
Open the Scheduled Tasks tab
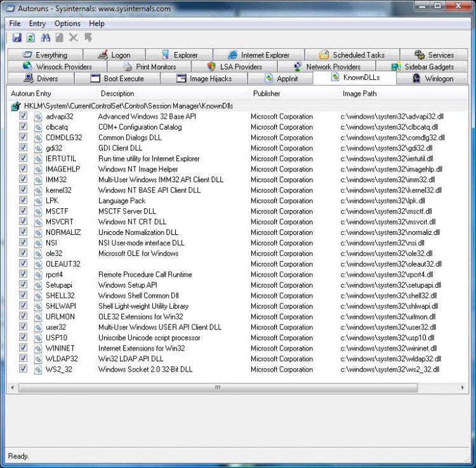click(x=352, y=55)
